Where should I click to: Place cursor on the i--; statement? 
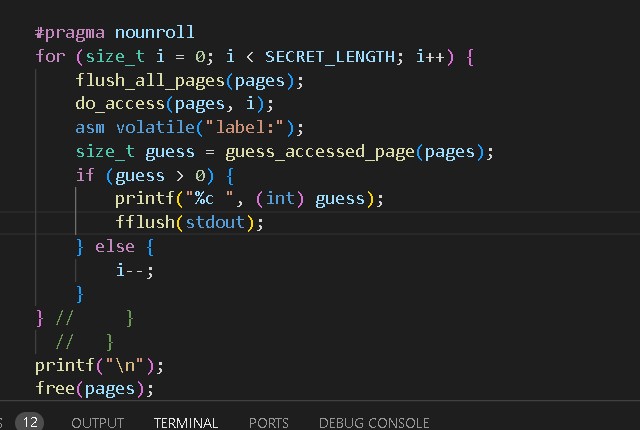tap(134, 270)
